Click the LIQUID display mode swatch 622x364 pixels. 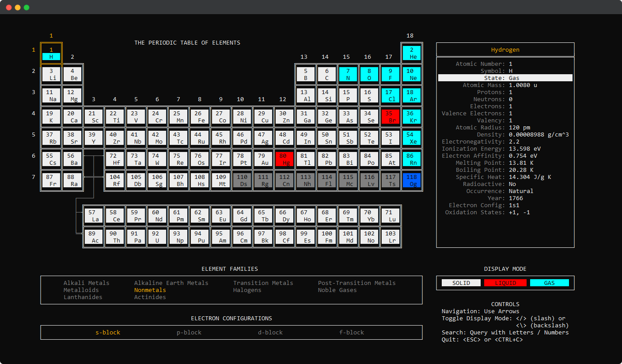point(505,283)
